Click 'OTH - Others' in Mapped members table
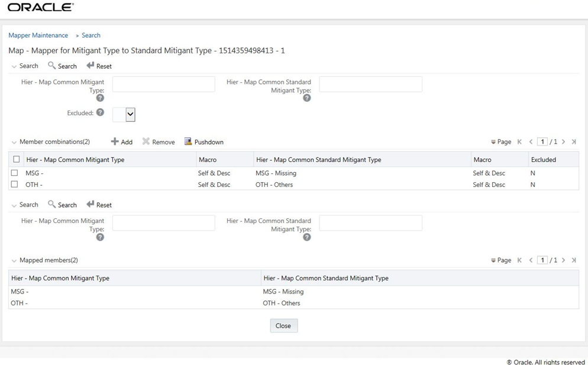588x365 pixels. [281, 303]
